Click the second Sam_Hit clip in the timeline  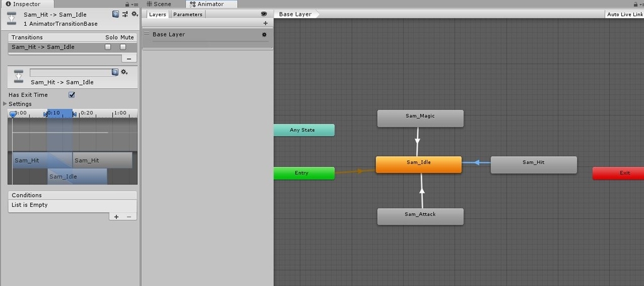(103, 160)
